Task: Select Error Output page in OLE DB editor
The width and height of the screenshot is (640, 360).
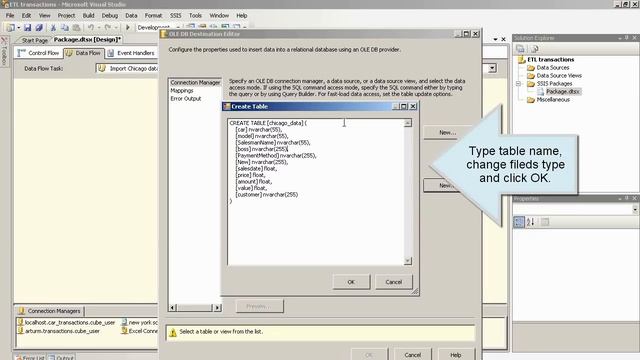Action: [x=186, y=99]
